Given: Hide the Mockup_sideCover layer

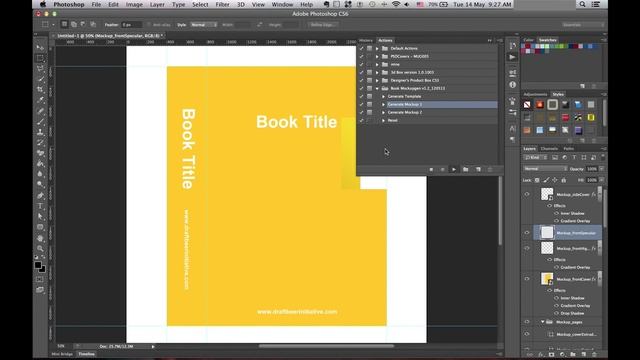Looking at the screenshot, I should [527, 194].
